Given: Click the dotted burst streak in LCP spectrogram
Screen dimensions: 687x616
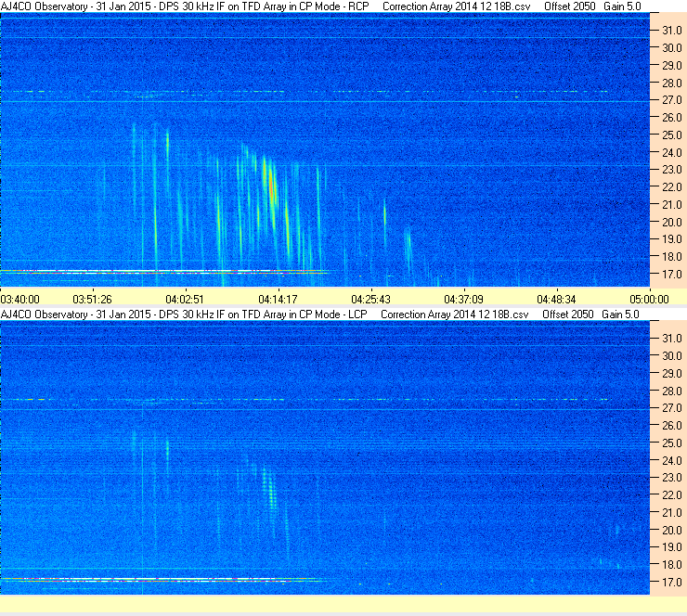Looking at the screenshot, I should pyautogui.click(x=268, y=493).
